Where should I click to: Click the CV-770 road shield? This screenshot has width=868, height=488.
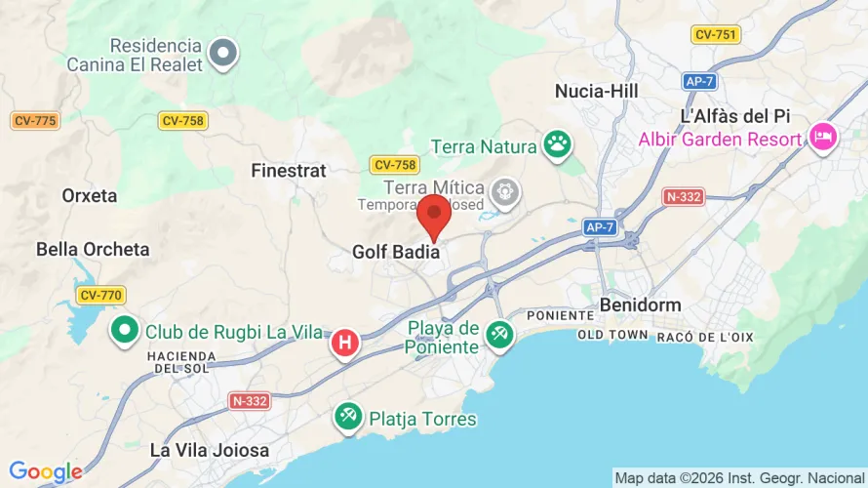point(100,295)
